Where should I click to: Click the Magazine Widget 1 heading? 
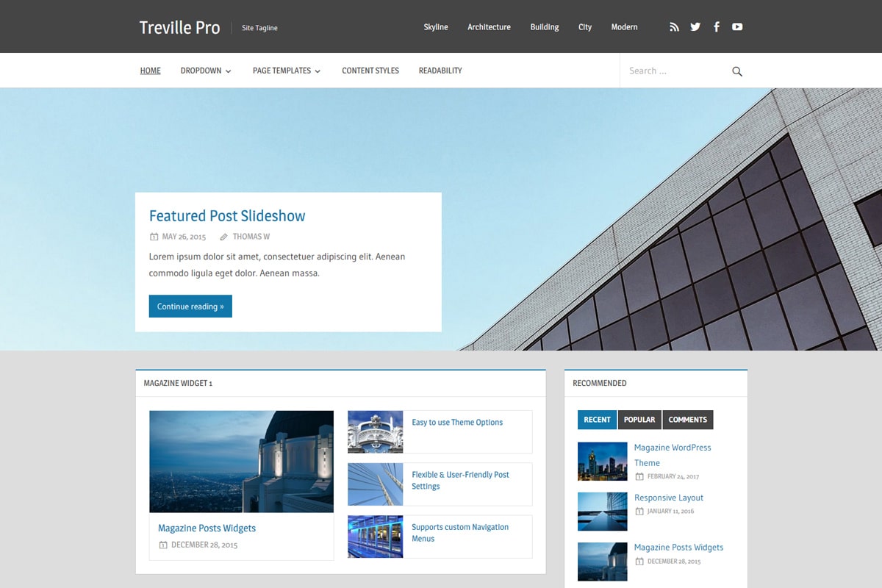click(x=178, y=384)
